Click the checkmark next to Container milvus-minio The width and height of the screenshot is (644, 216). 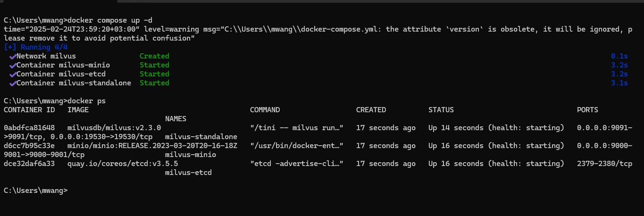point(12,65)
